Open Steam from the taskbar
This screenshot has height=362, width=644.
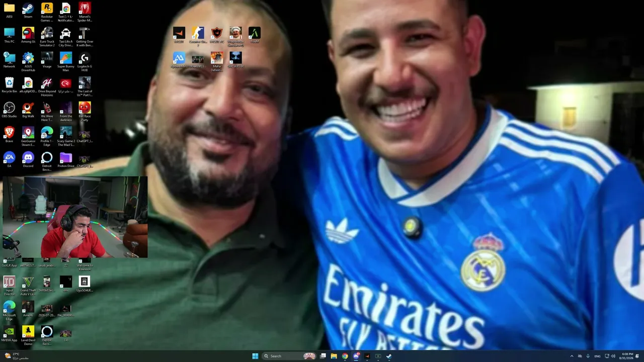[389, 356]
